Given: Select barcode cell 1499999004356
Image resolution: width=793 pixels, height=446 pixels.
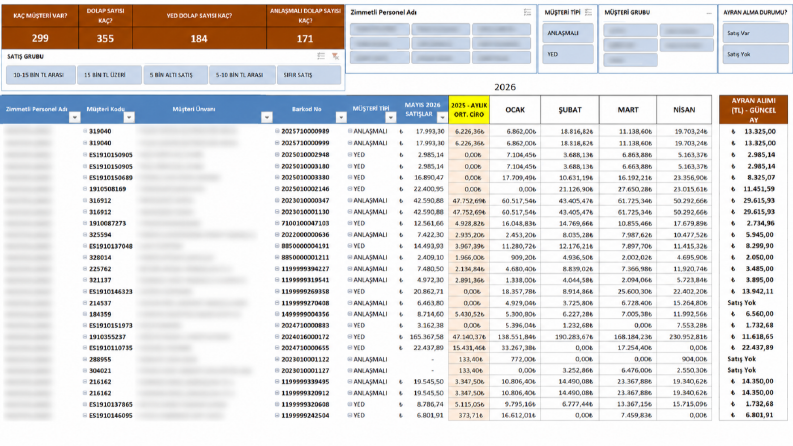Looking at the screenshot, I should pyautogui.click(x=305, y=314).
